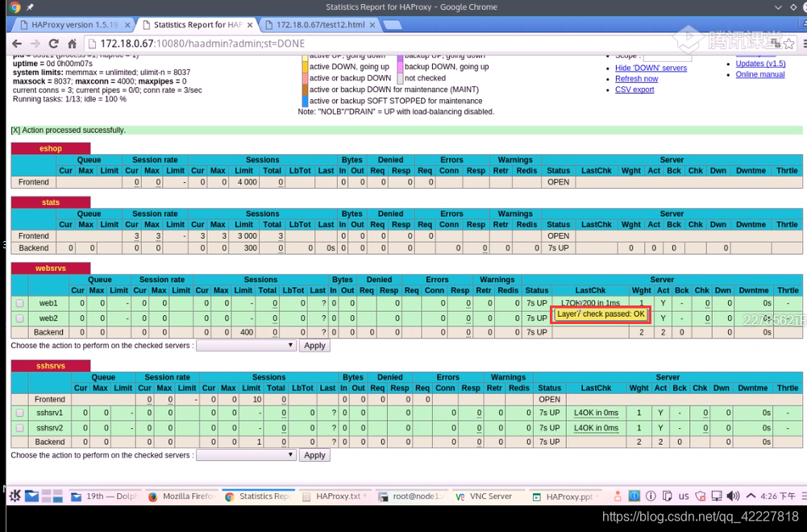Check the web2 server checkbox
807x532 pixels.
click(x=19, y=318)
